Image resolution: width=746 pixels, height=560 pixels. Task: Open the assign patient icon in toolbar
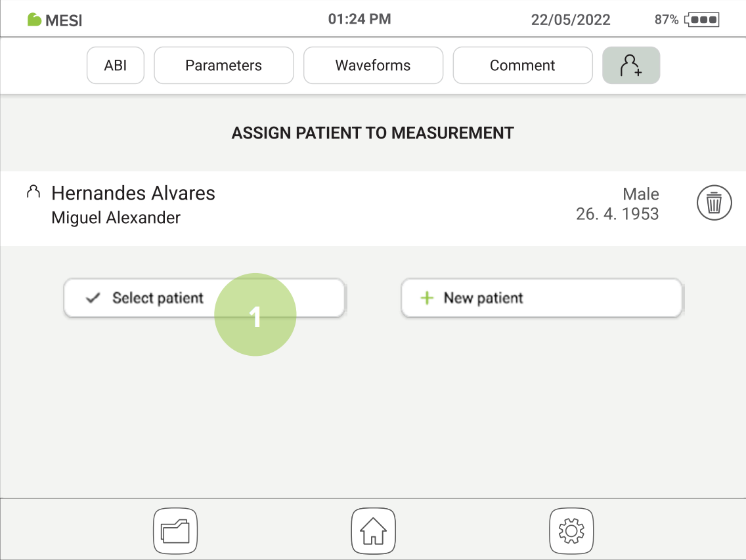630,65
